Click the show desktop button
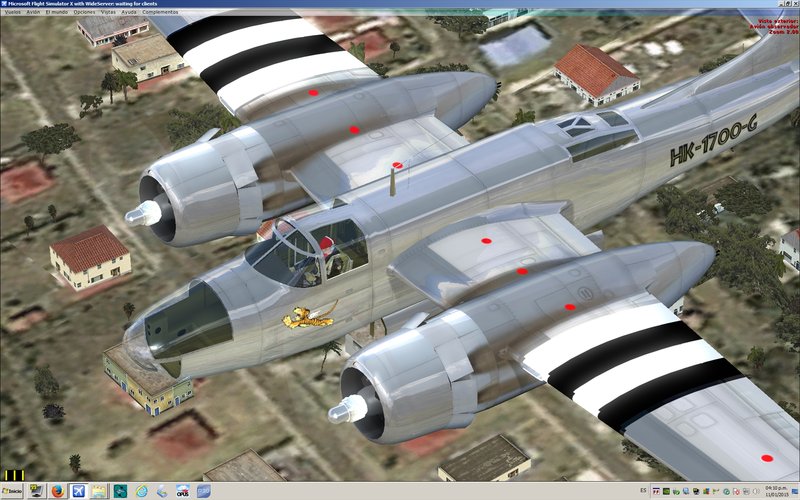The width and height of the screenshot is (800, 500). (797, 491)
